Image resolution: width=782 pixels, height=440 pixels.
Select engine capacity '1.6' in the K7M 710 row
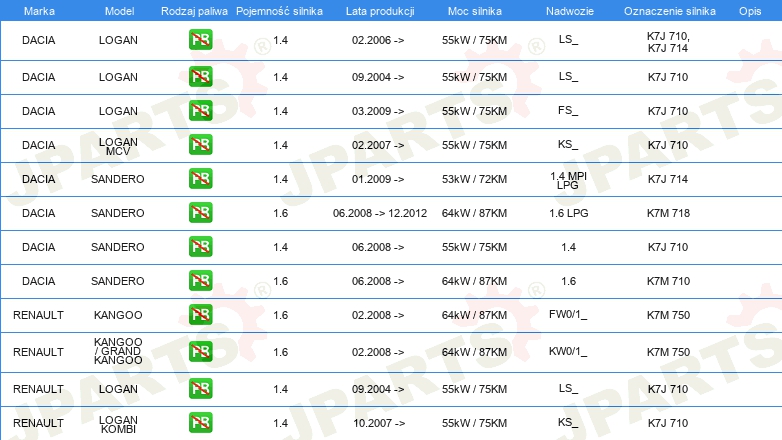coord(281,281)
